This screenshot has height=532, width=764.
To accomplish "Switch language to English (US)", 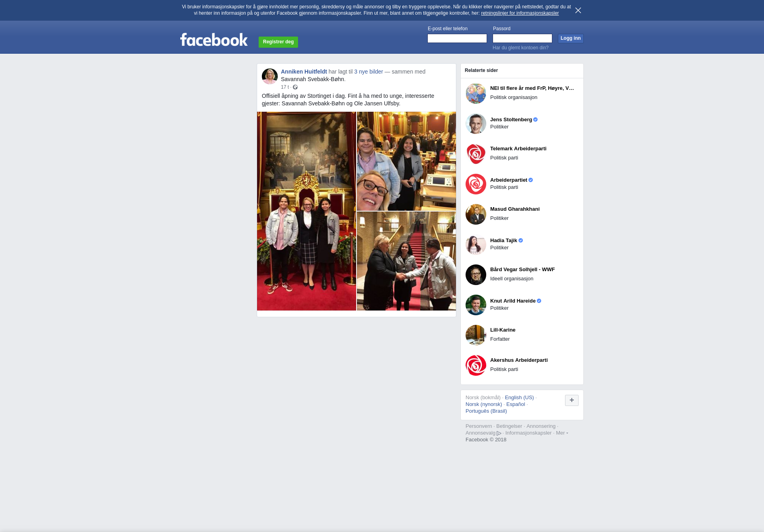I will coord(519,398).
